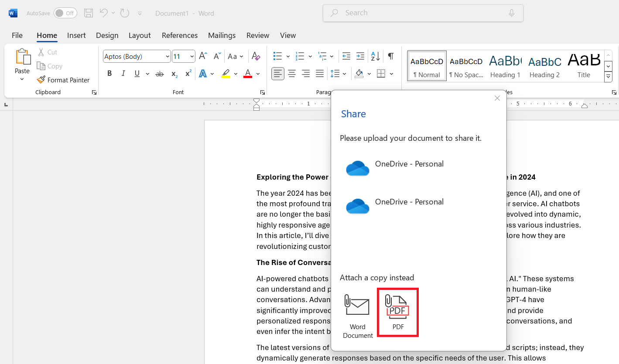Viewport: 619px width, 364px height.
Task: Sort text A to Z icon
Action: point(375,56)
